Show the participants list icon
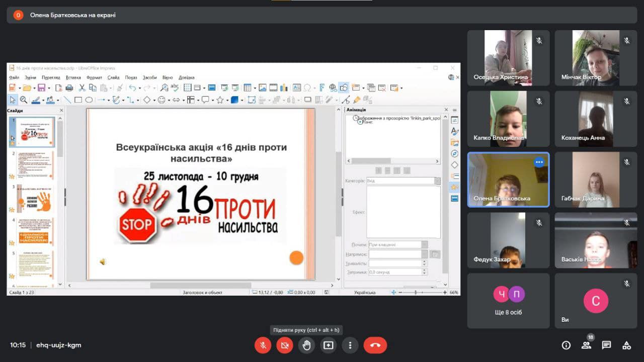This screenshot has width=644, height=362. [x=586, y=345]
